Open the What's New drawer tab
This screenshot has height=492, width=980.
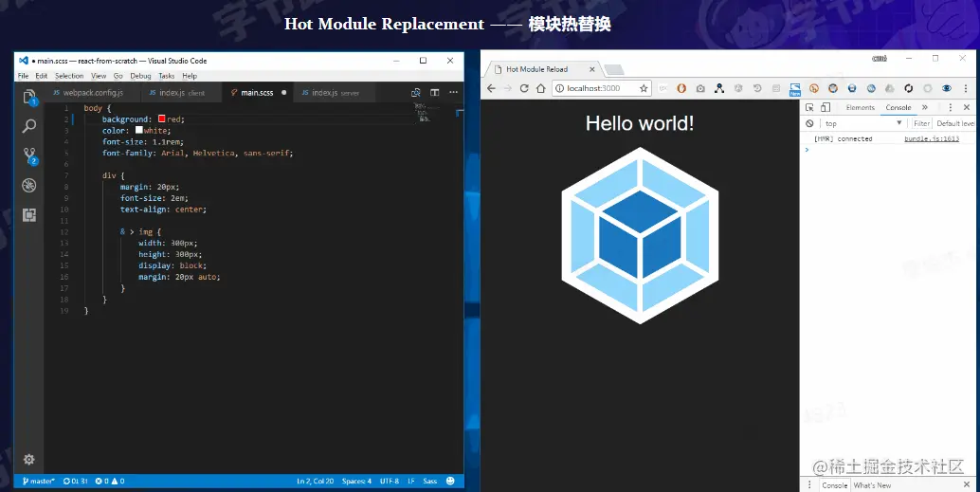pyautogui.click(x=873, y=485)
